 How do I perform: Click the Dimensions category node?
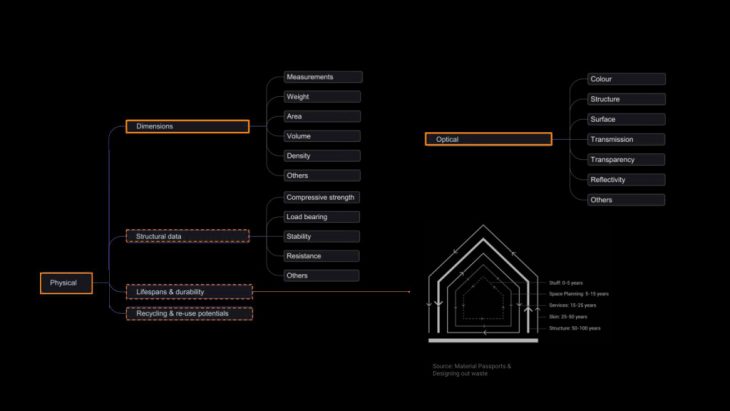point(187,126)
